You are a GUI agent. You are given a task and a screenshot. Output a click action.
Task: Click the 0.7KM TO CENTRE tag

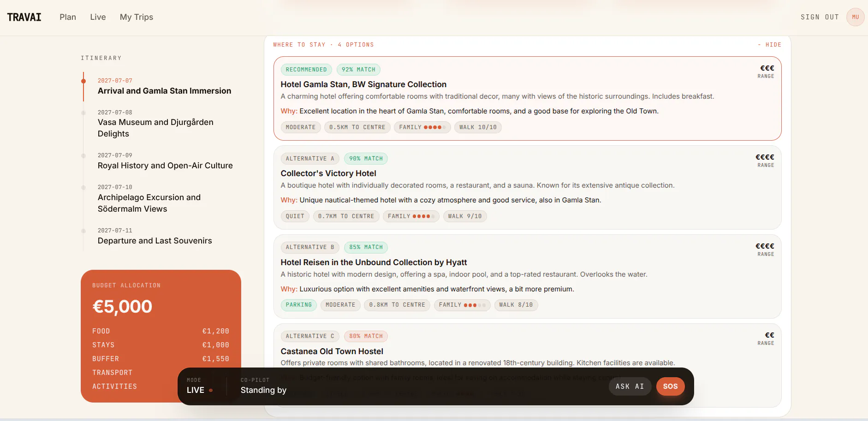346,216
